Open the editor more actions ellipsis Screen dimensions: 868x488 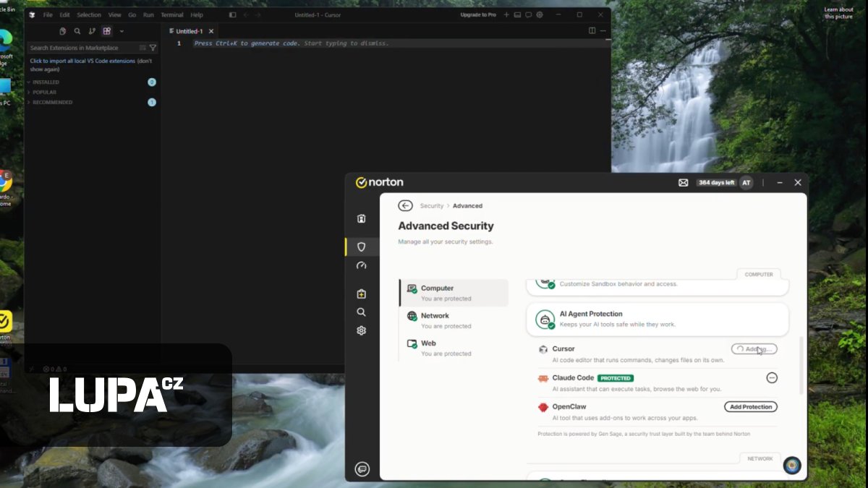[603, 31]
